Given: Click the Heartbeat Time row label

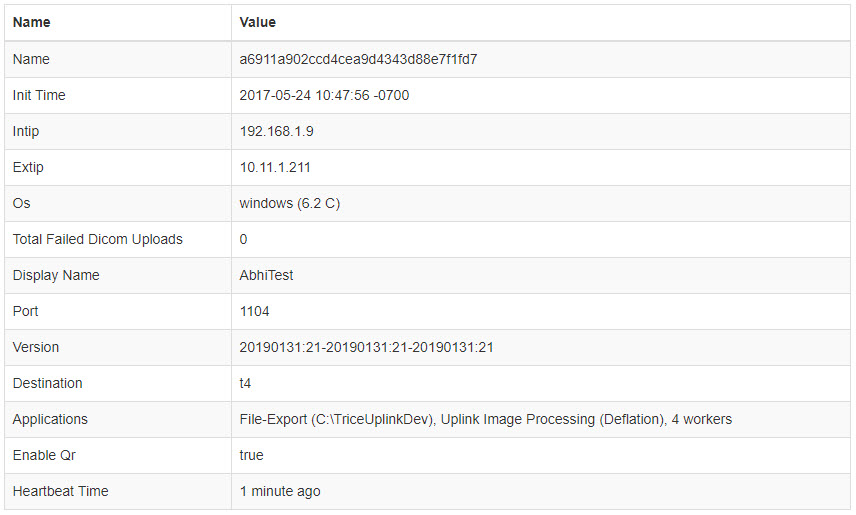Looking at the screenshot, I should pyautogui.click(x=61, y=491).
